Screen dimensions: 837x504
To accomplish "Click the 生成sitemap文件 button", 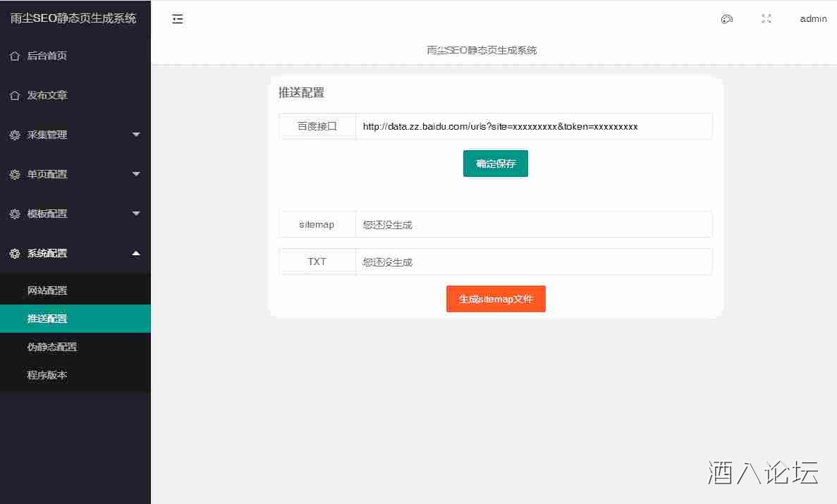I will click(496, 299).
